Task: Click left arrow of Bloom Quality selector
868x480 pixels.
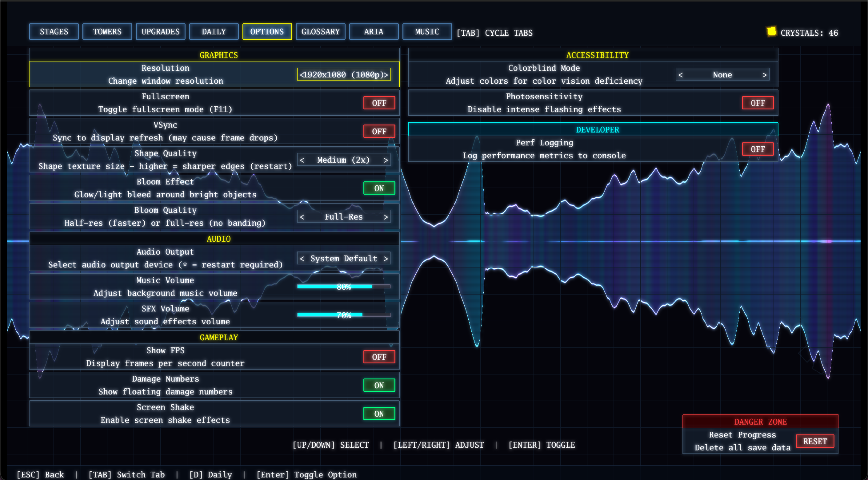Action: [302, 217]
